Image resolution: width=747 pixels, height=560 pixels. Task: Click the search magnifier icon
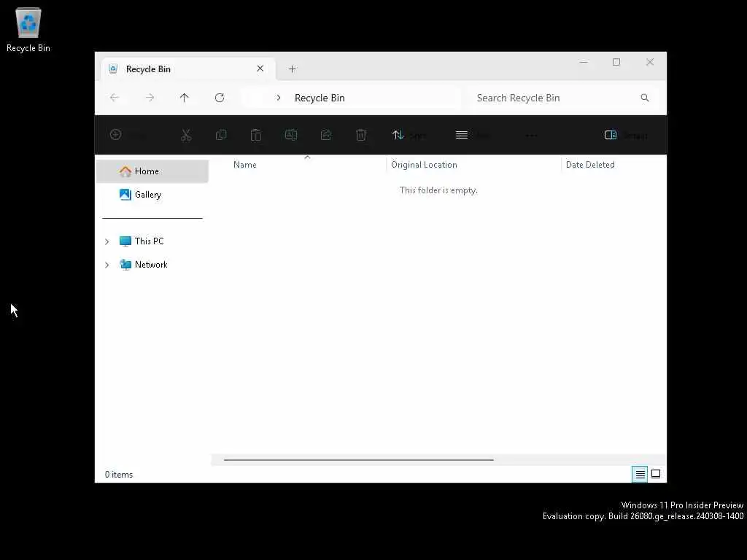pos(645,98)
